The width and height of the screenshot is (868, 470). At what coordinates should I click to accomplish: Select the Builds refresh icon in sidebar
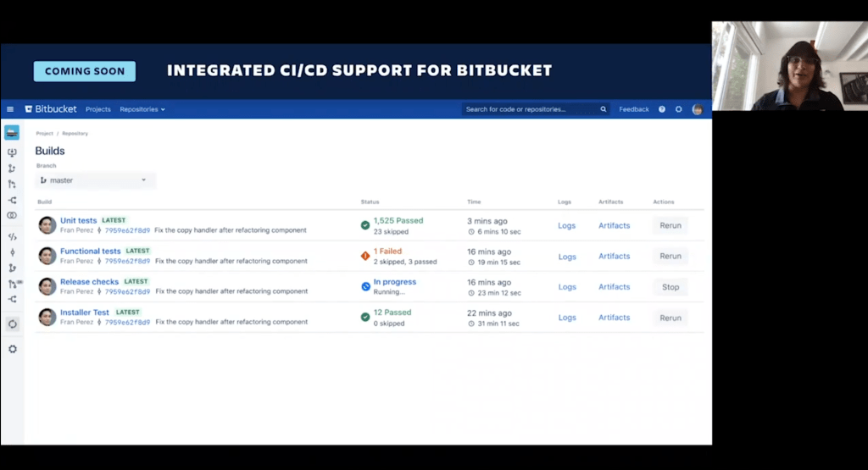pos(12,324)
